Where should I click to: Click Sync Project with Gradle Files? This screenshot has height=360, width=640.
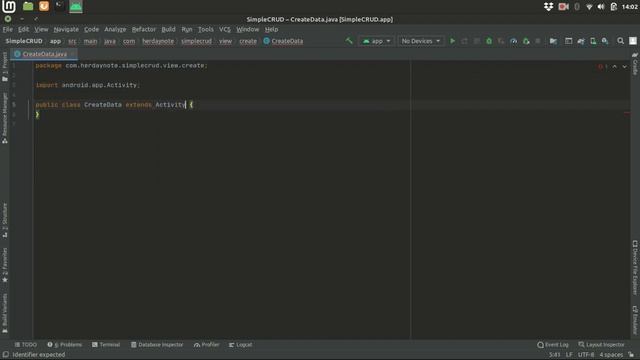[581, 41]
